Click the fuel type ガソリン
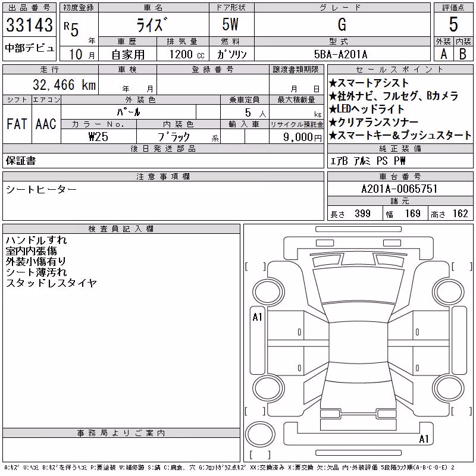This screenshot has height=476, width=476. (231, 54)
